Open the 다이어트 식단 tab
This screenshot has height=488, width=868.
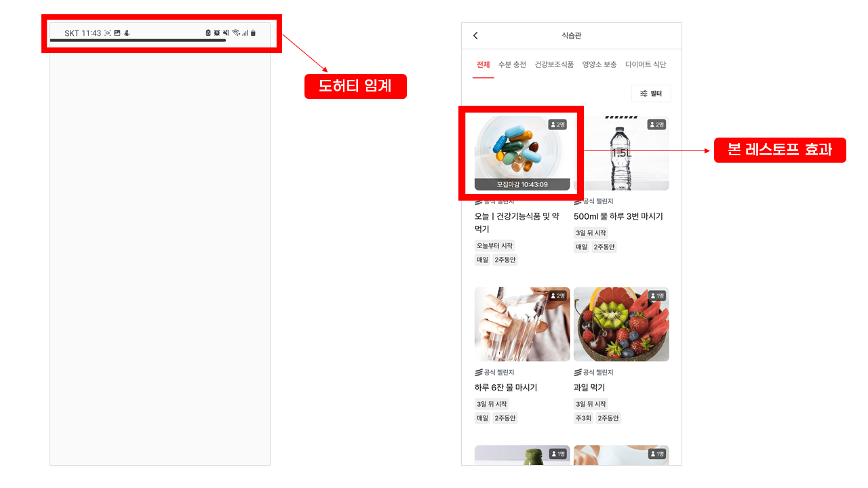[x=646, y=64]
